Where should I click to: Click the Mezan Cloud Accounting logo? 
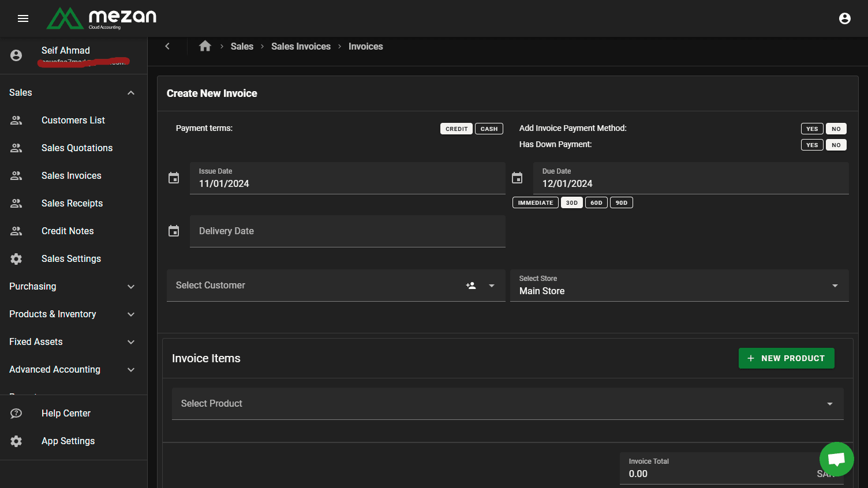pyautogui.click(x=102, y=18)
